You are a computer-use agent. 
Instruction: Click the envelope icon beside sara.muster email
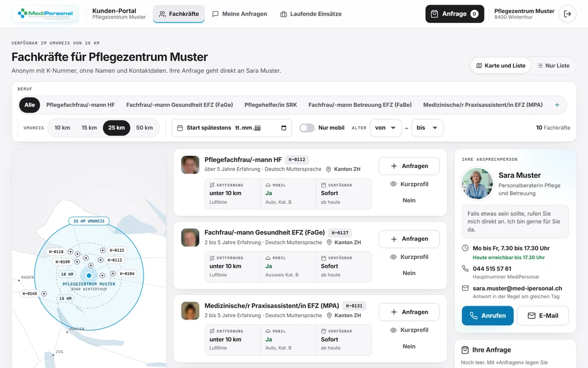[x=465, y=288]
